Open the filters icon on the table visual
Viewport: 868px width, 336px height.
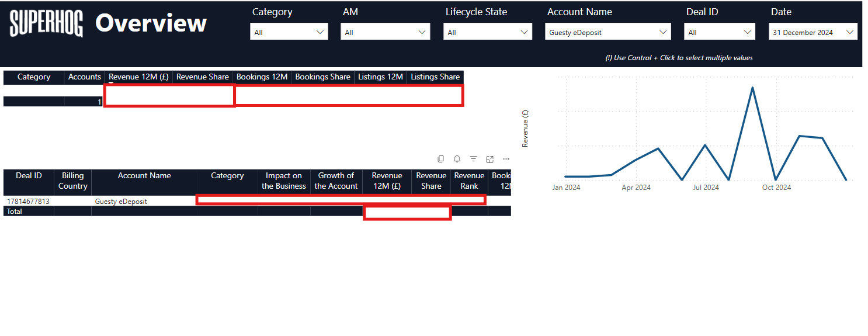point(474,159)
